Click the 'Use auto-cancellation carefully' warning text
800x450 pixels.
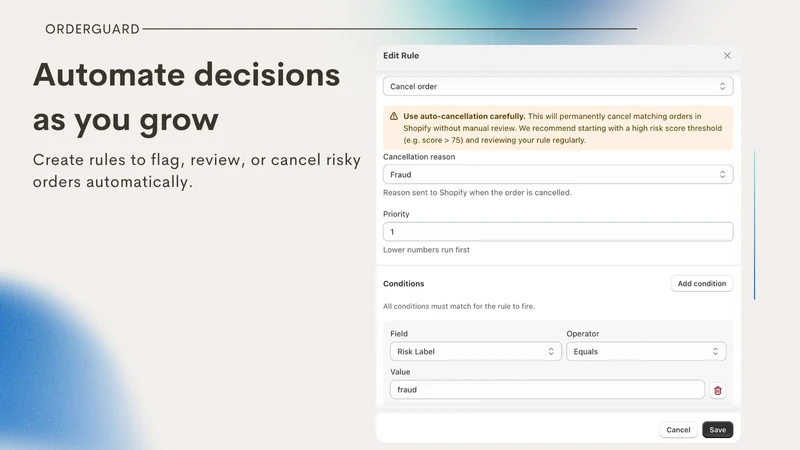click(x=464, y=116)
